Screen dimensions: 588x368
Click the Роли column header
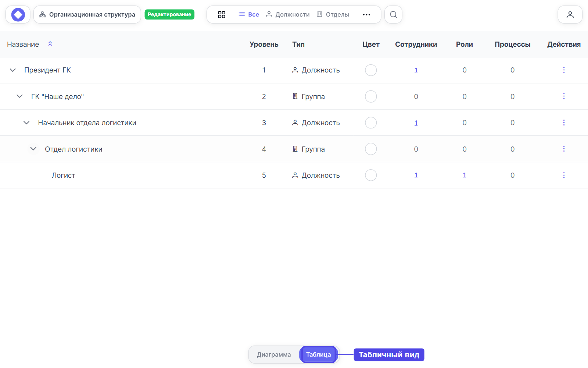pos(465,45)
